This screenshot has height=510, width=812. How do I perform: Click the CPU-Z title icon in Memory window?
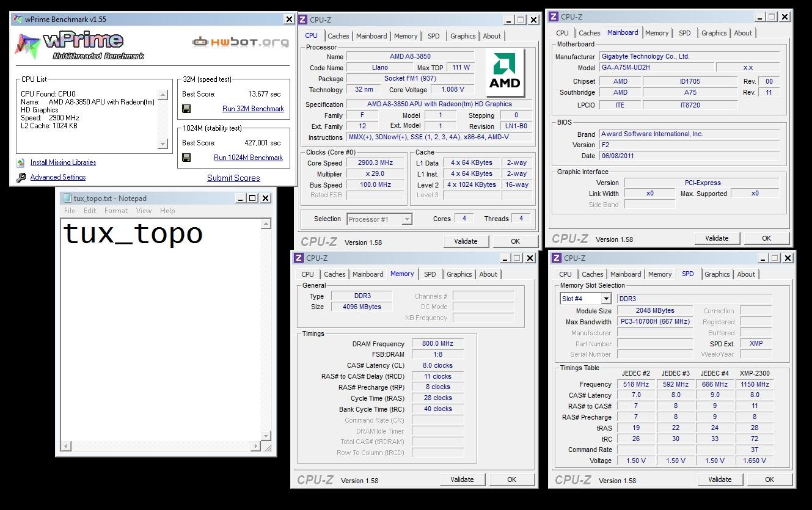click(x=299, y=258)
